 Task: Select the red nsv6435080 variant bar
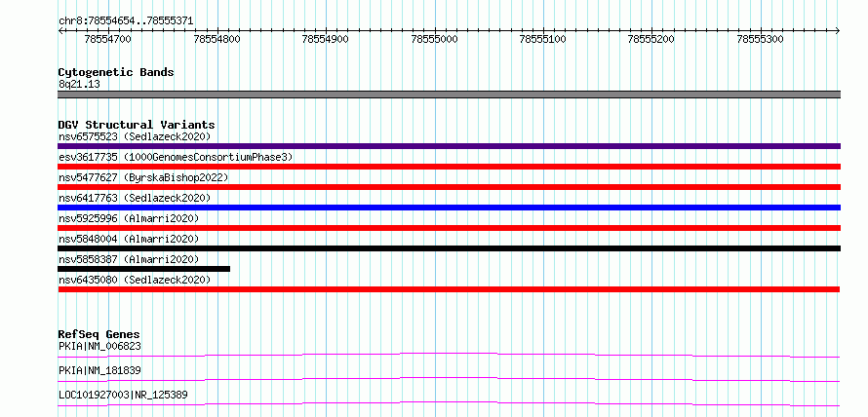[449, 289]
